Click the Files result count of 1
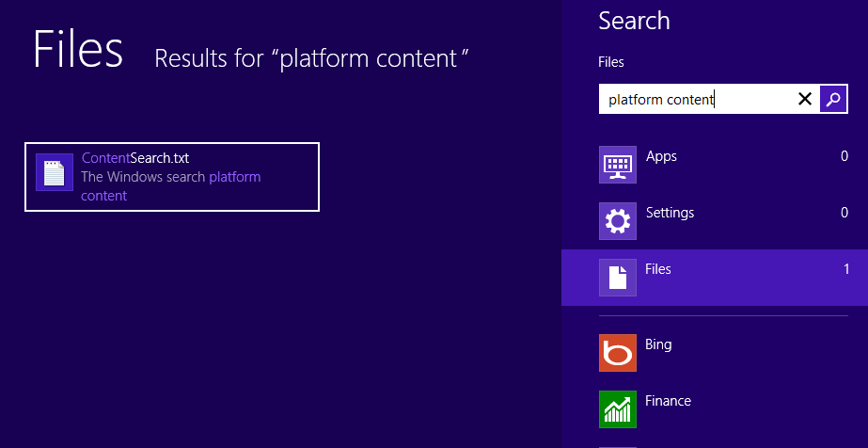Viewport: 868px width, 448px height. [845, 269]
